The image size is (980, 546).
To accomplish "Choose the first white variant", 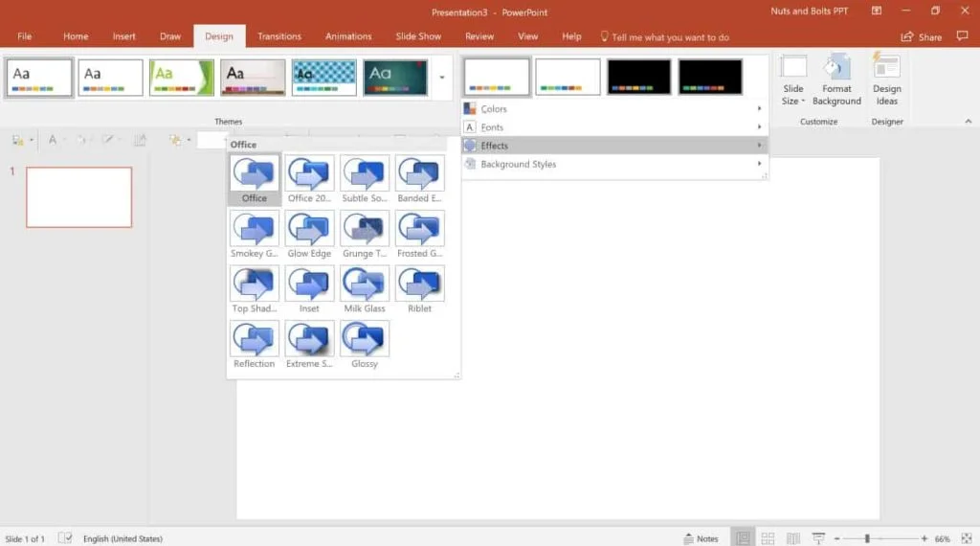I will [x=497, y=77].
